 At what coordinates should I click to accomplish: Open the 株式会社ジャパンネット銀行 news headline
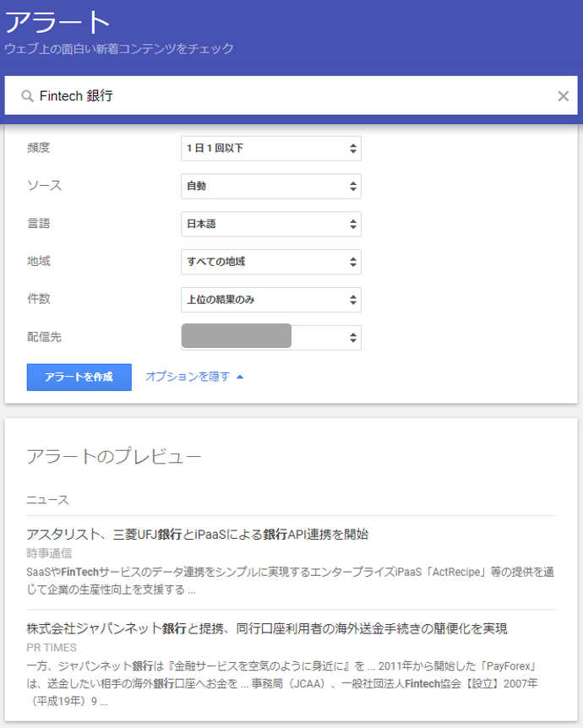click(x=267, y=628)
